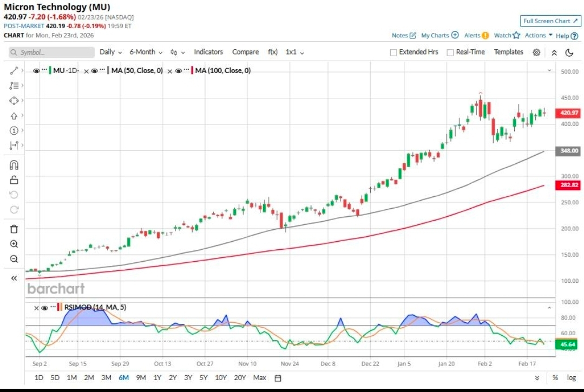Select the arrow marker tool
Image resolution: width=584 pixels, height=392 pixels.
(14, 116)
